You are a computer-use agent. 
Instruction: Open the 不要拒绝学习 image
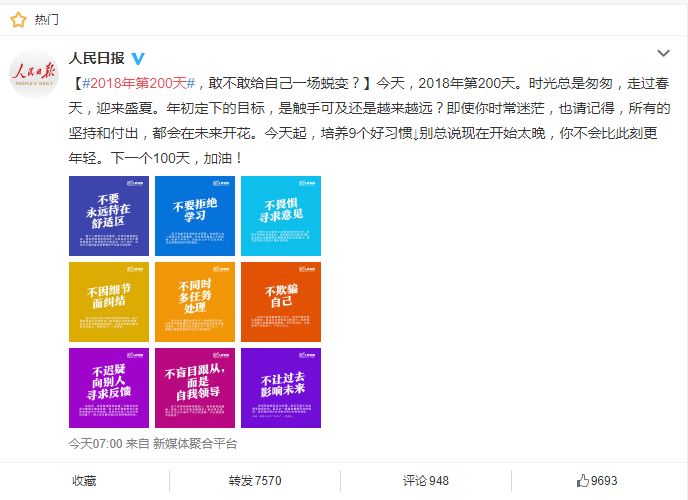[x=195, y=216]
